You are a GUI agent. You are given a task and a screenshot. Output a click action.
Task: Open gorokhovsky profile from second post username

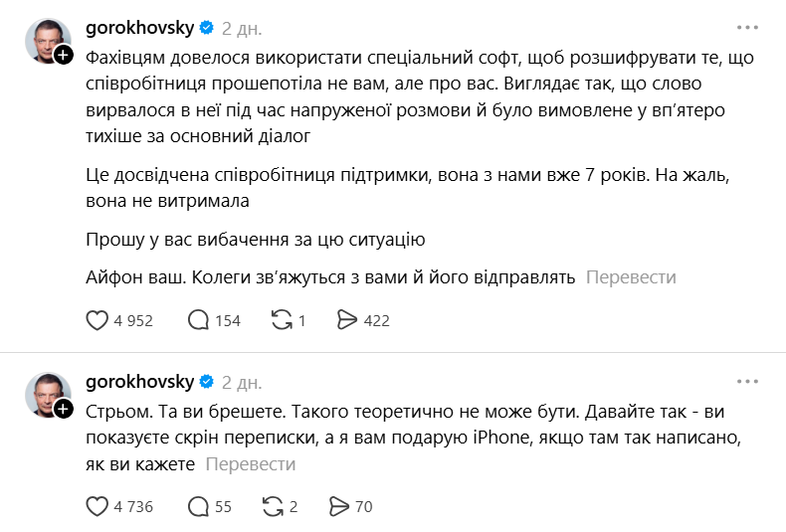pyautogui.click(x=140, y=382)
